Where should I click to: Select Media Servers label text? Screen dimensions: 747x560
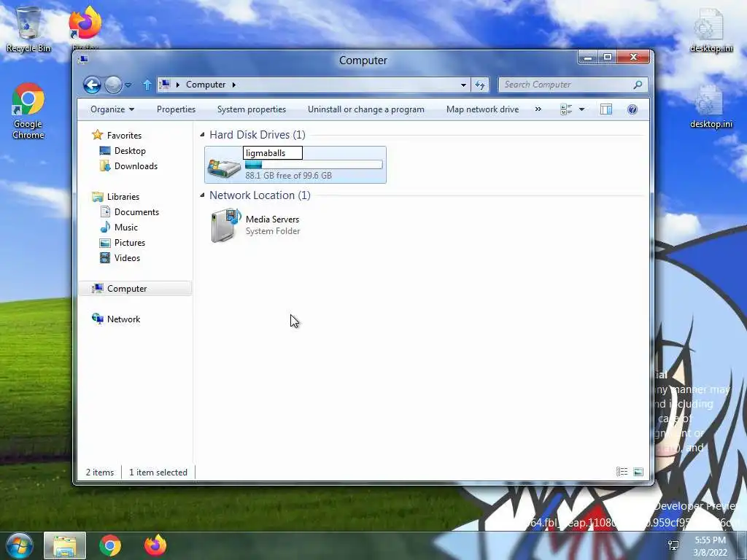click(x=273, y=219)
